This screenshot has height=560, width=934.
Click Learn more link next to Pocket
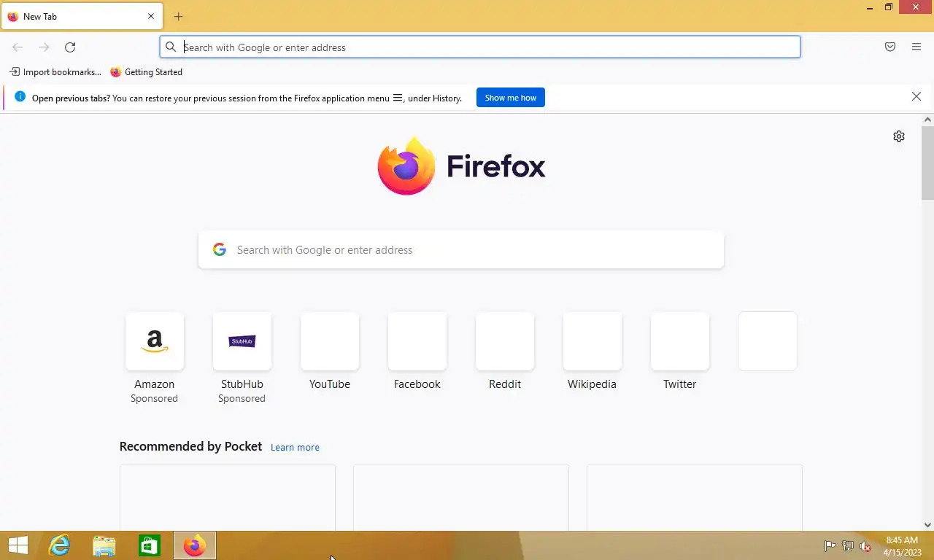coord(295,447)
